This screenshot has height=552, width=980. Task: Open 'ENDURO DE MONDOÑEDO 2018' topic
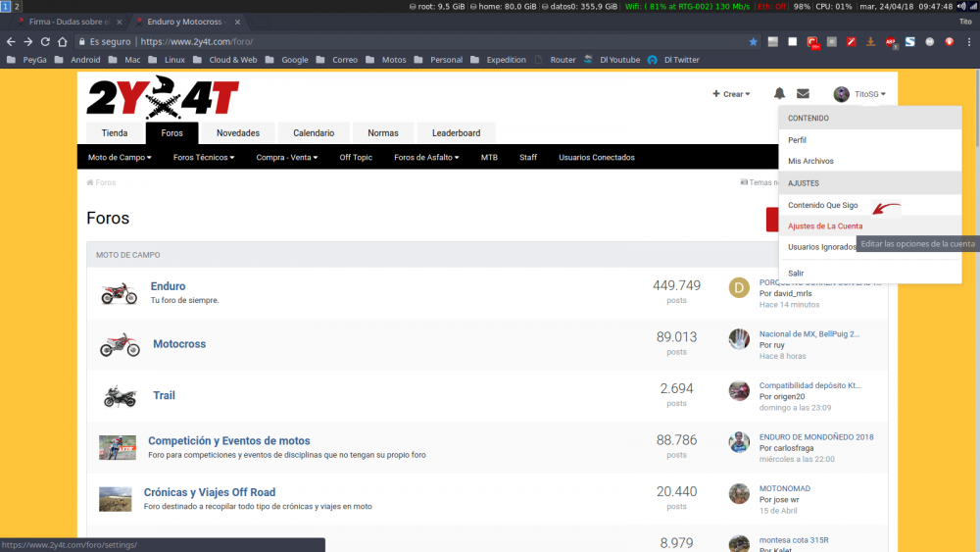click(816, 437)
